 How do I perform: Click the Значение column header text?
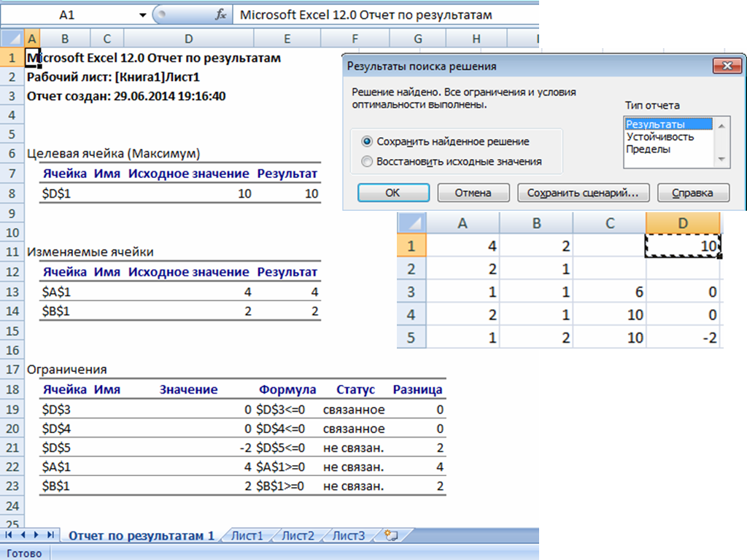click(189, 389)
